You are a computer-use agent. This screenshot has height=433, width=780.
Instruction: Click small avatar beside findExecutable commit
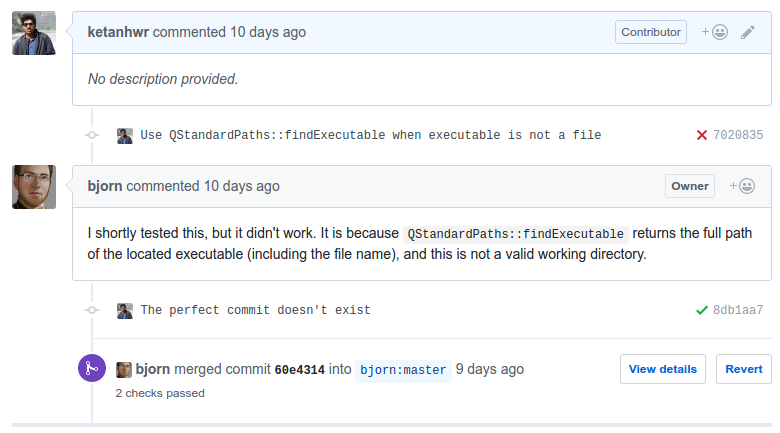tap(125, 136)
